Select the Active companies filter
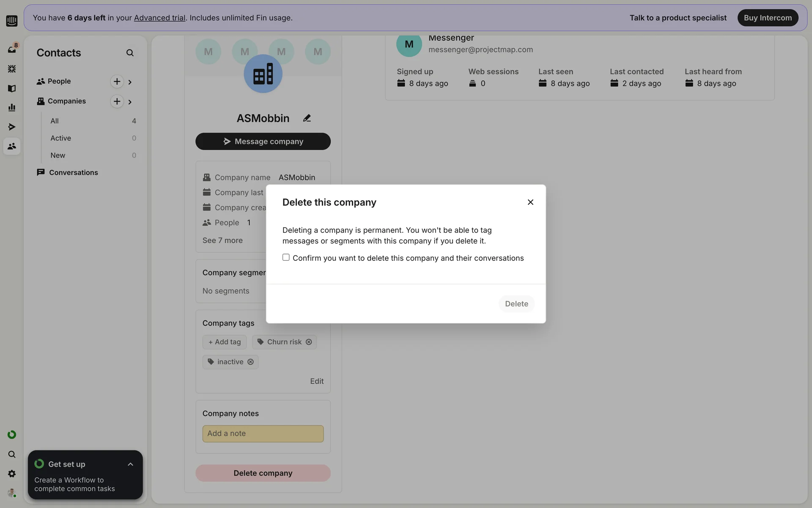 click(x=61, y=138)
